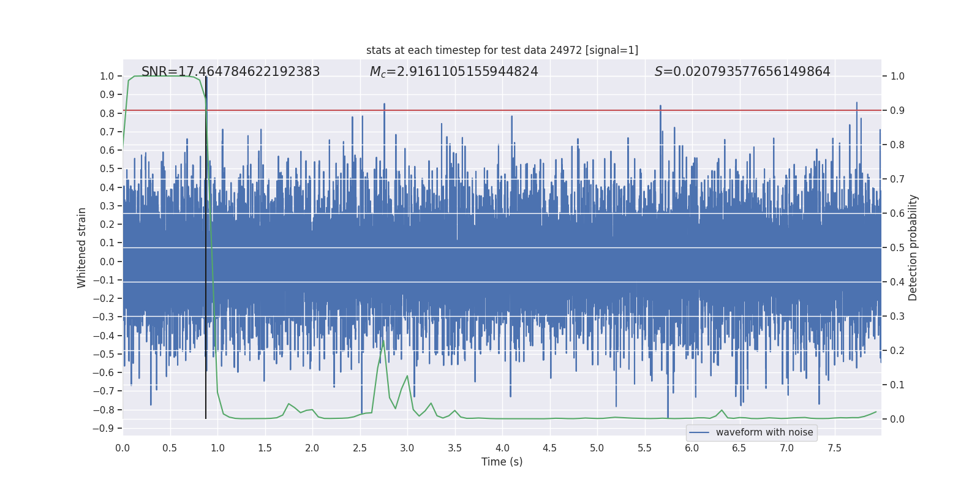Click the 0.0 tick on Detection probability axis
Screen dimensions: 980x490
(x=897, y=419)
